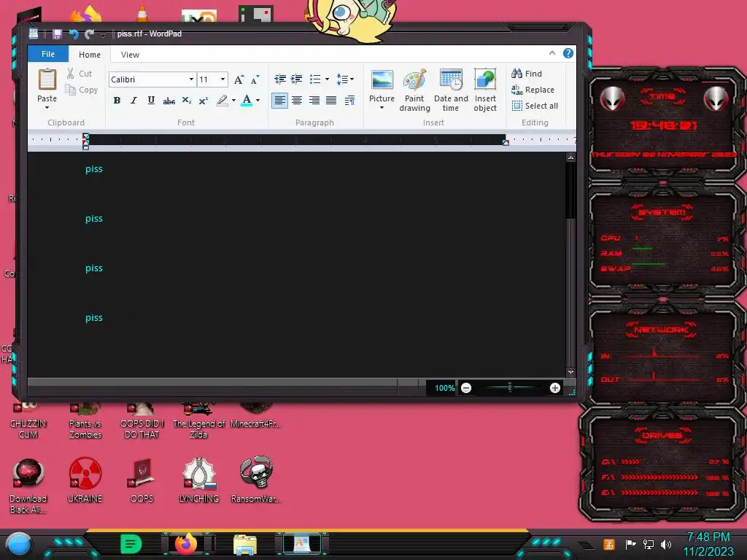The image size is (747, 560).
Task: Toggle Subscript formatting
Action: (186, 101)
